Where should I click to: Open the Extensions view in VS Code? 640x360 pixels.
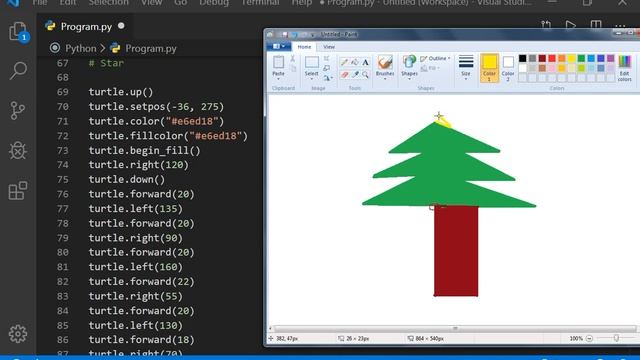tap(18, 191)
